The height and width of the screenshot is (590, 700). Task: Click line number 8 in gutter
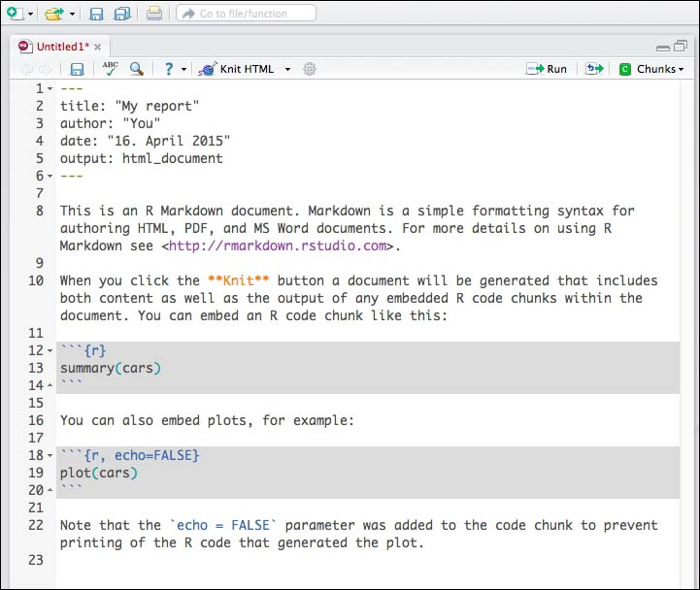40,211
